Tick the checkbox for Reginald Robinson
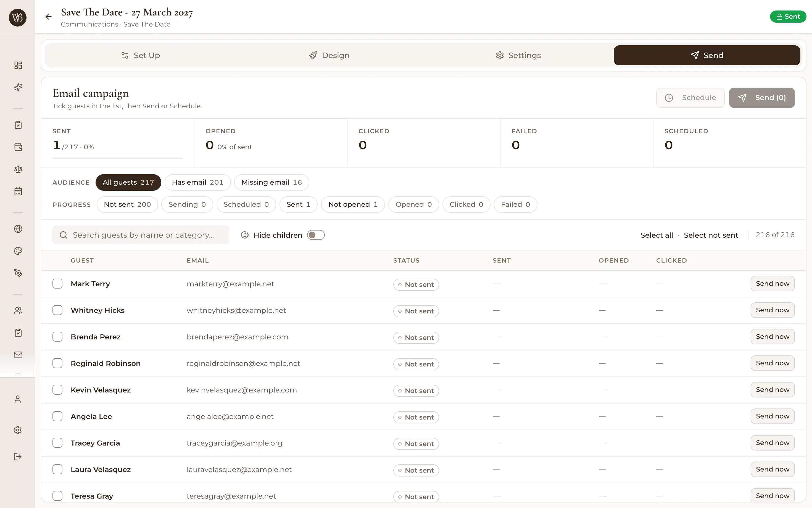Viewport: 812px width, 508px height. (57, 363)
